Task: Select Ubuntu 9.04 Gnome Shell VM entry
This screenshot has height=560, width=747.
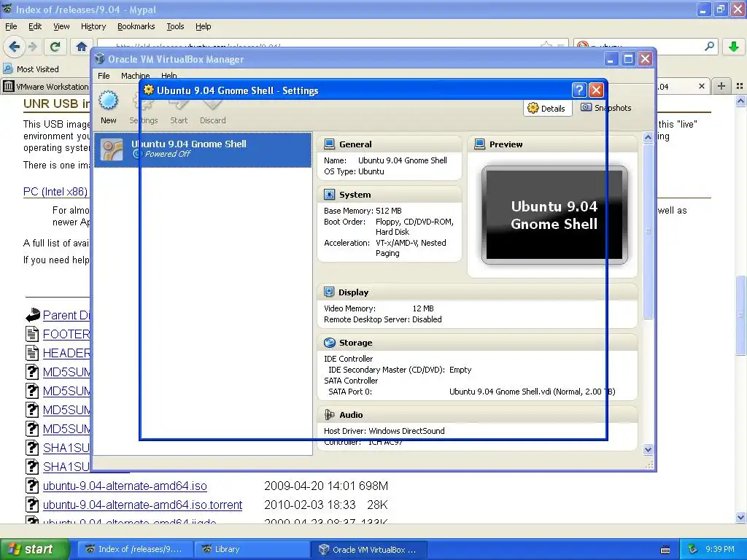Action: click(203, 149)
